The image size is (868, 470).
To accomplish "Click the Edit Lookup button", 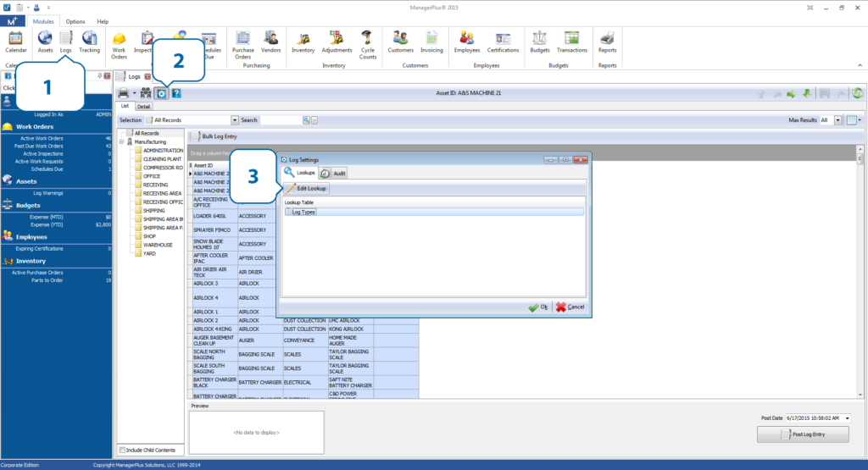I will point(306,189).
